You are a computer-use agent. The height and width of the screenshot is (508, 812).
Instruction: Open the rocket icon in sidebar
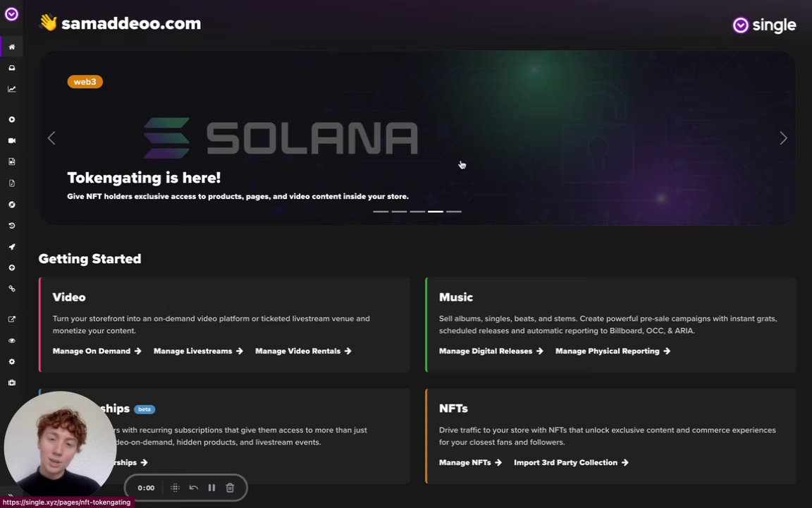(11, 247)
